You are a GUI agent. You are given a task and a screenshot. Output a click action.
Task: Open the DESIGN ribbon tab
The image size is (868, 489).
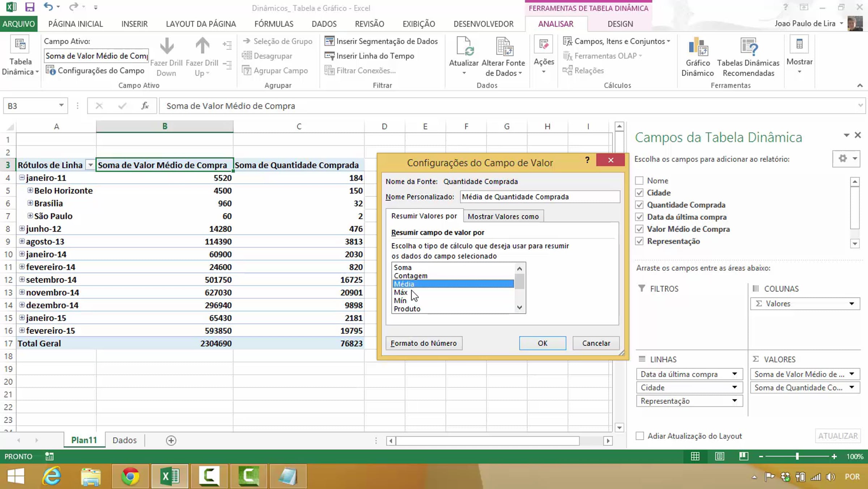(x=620, y=24)
